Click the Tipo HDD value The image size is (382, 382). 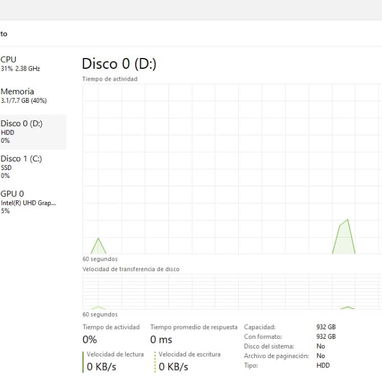click(x=323, y=366)
